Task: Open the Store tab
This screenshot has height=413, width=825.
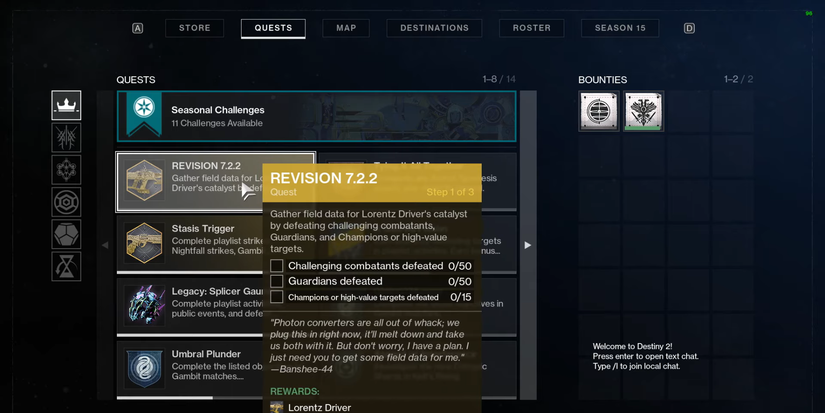Action: [x=195, y=28]
